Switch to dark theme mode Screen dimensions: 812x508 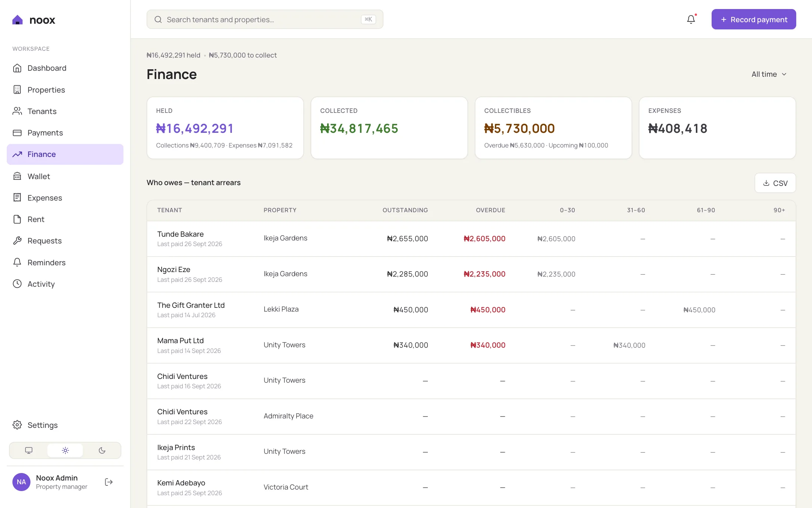point(102,450)
